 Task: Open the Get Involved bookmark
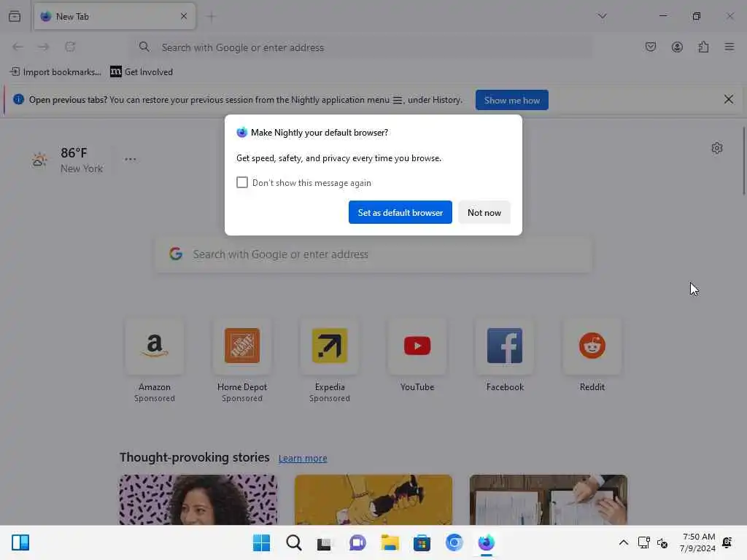142,72
